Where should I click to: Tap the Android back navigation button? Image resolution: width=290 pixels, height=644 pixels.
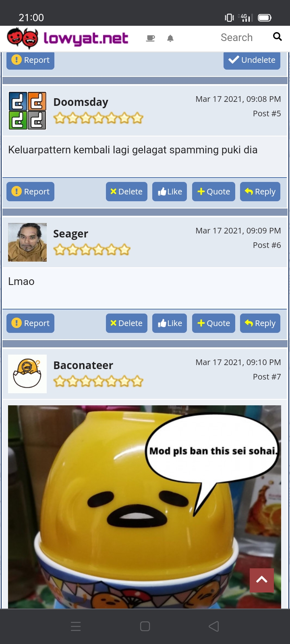pos(214,626)
